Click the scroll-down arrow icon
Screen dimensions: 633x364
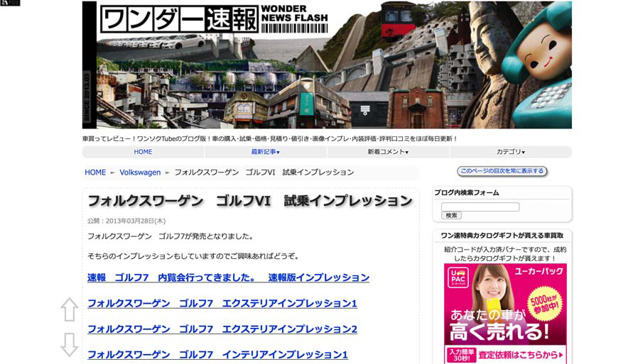tap(69, 344)
